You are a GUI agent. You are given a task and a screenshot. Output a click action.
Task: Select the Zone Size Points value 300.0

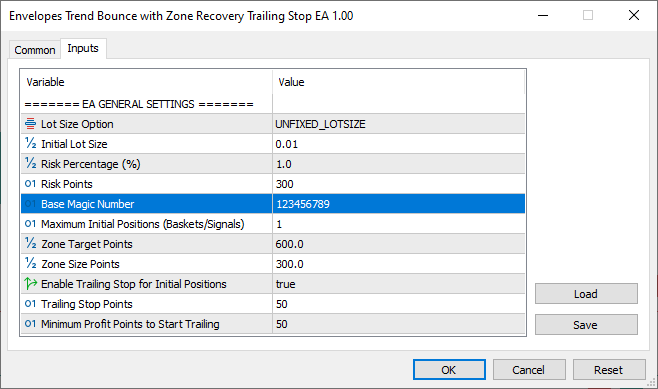coord(399,264)
